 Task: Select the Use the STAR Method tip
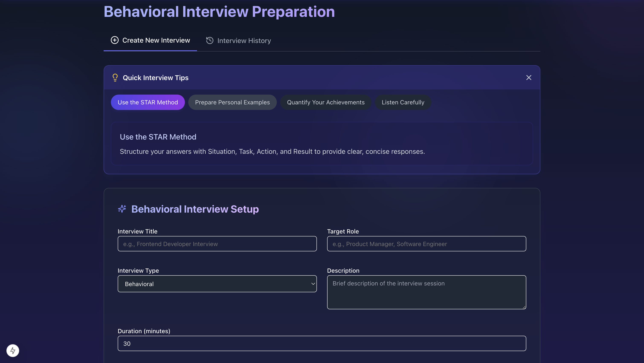pos(148,102)
